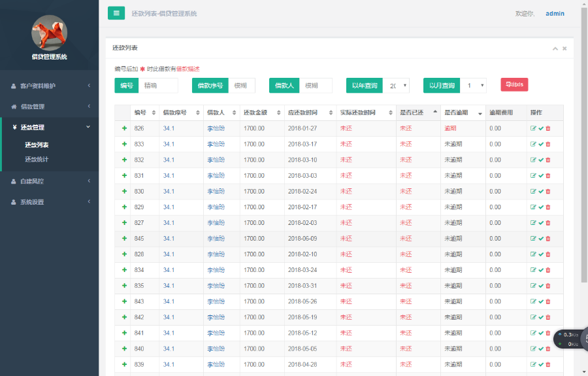Screen dimensions: 588x376
Task: Confirm repayment 833 with the green checkmark
Action: pos(541,144)
